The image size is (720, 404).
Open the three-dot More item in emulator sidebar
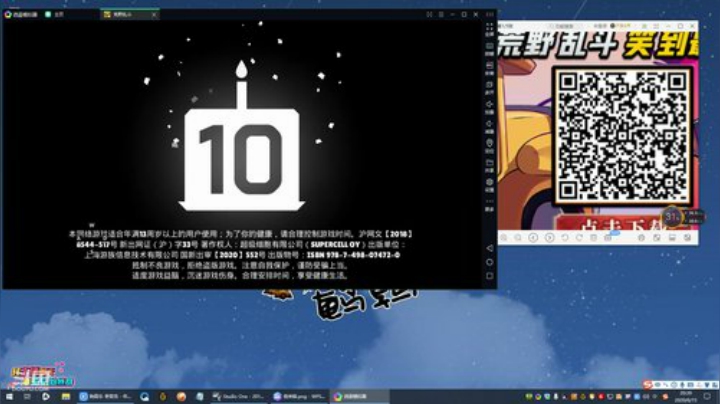coord(489,204)
